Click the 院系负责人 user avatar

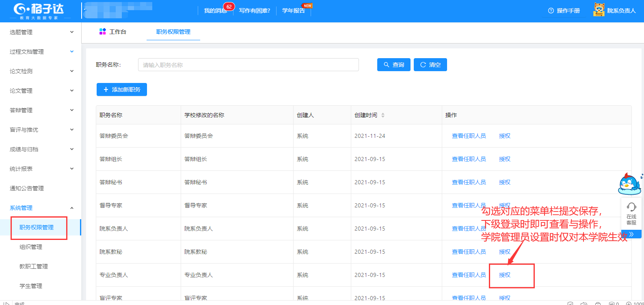pyautogui.click(x=599, y=10)
